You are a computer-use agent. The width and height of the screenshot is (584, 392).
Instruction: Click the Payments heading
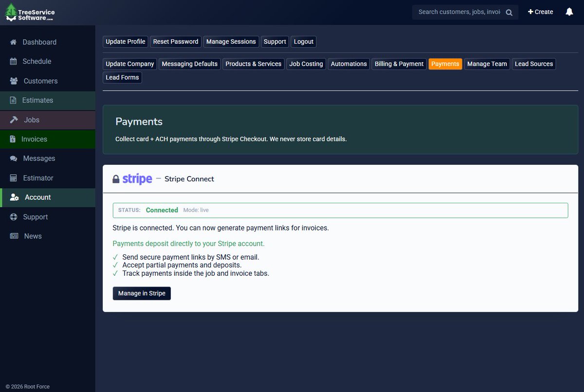[x=139, y=122]
